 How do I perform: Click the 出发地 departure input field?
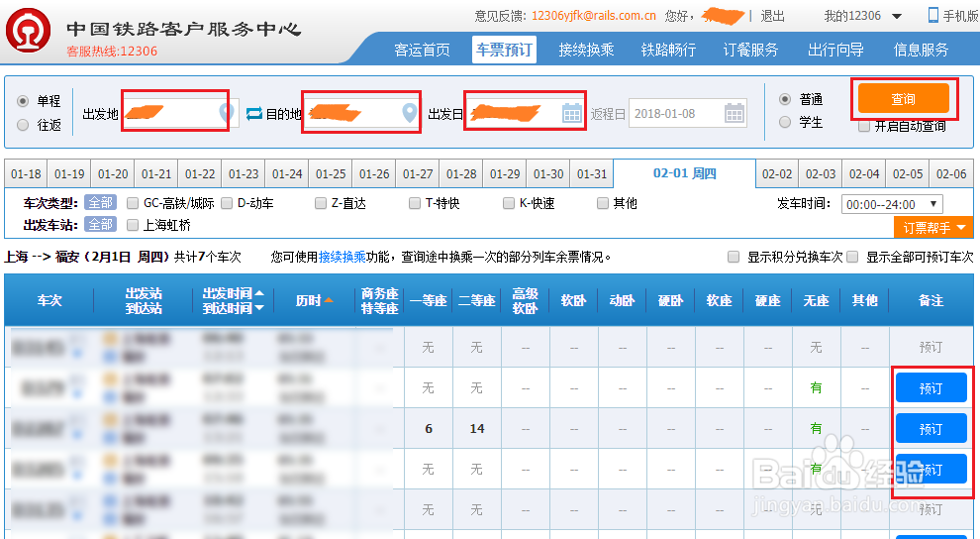tap(180, 113)
